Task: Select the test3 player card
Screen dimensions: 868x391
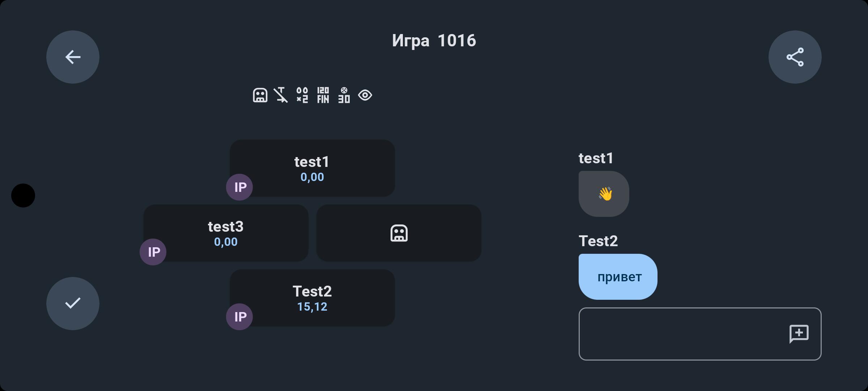Action: (x=226, y=233)
